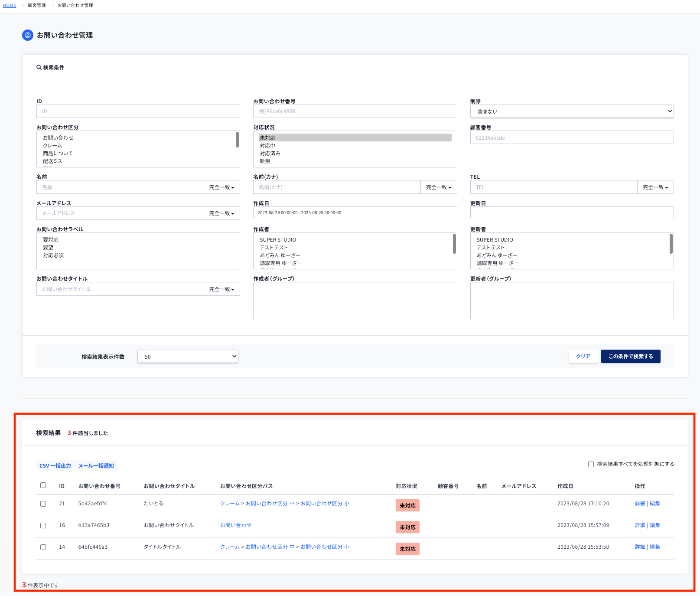Viewport: 700px width, 596px height.
Task: Click CSV一括出力 button
Action: click(x=55, y=465)
